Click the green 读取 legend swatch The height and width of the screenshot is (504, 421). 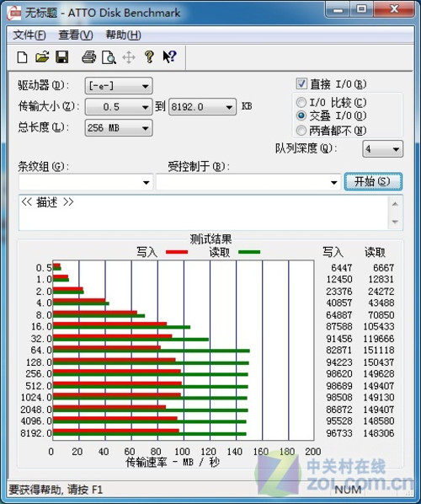click(249, 252)
